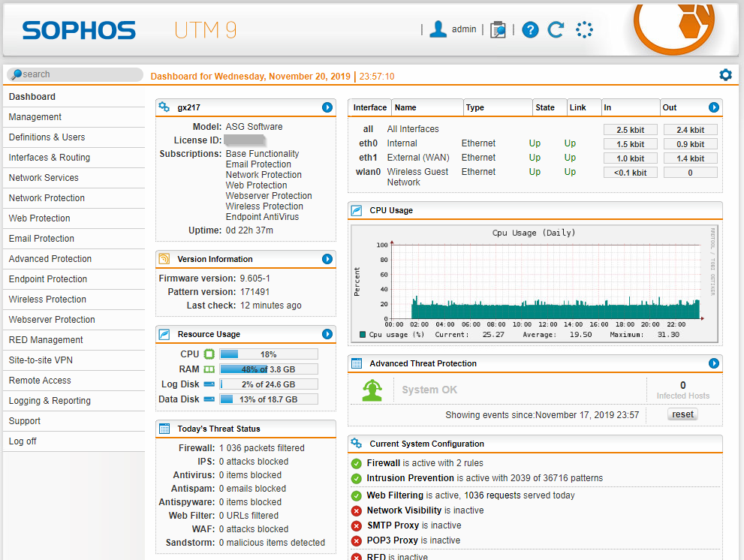
Task: Expand the Resource Usage panel arrow
Action: (327, 334)
